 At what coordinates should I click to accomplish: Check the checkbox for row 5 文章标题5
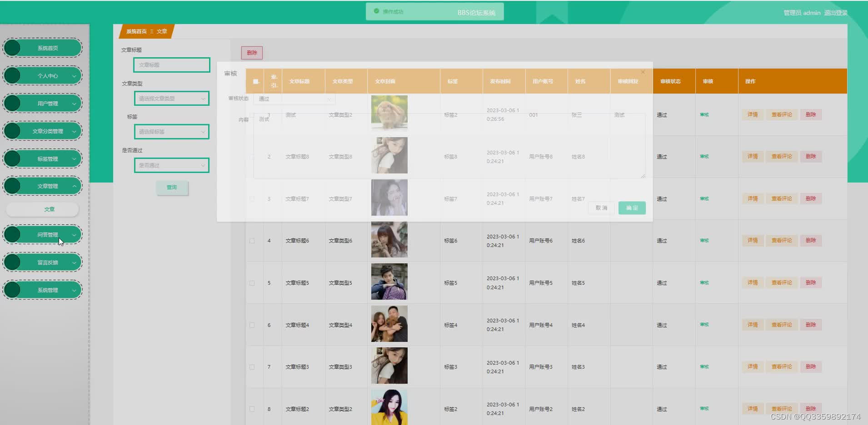[x=252, y=283]
